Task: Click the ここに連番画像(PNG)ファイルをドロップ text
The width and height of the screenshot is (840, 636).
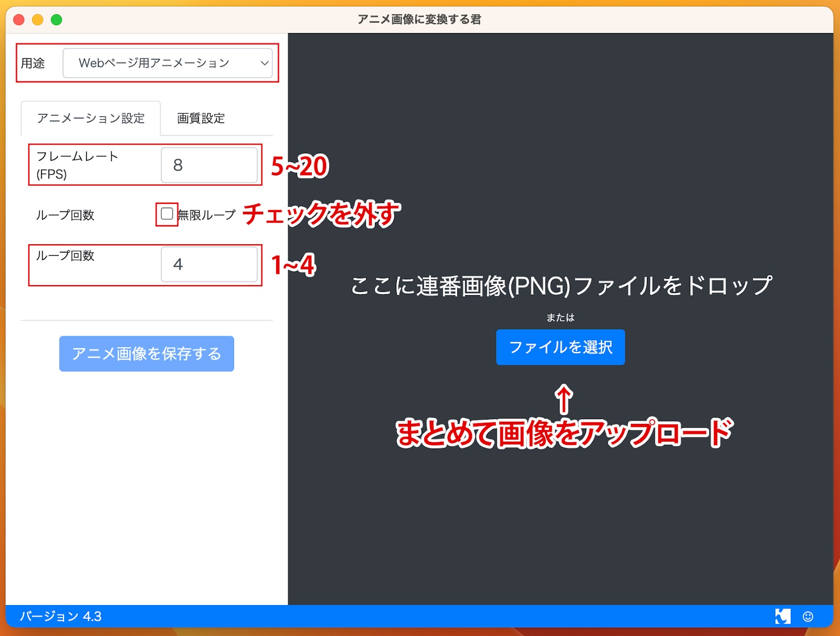Action: coord(561,286)
